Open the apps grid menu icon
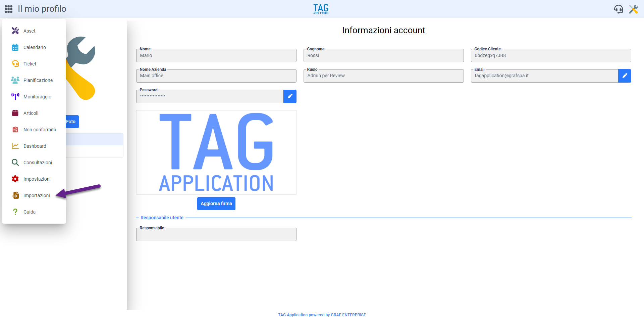644x320 pixels. point(9,9)
